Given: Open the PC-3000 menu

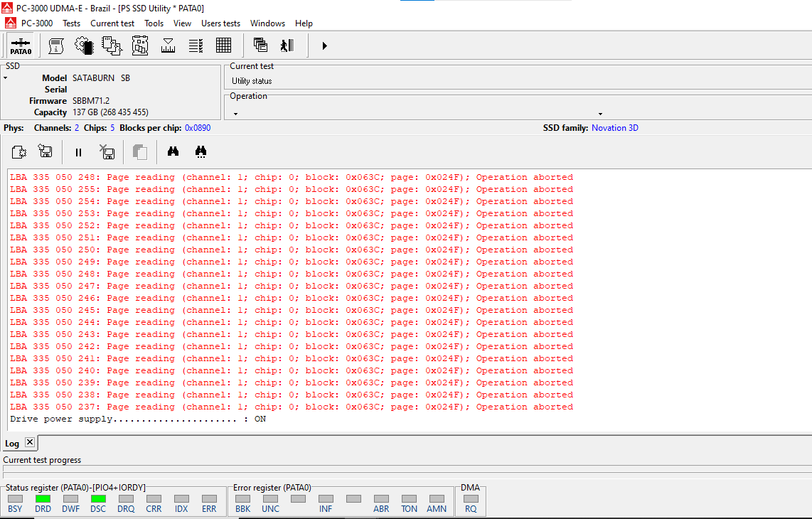Looking at the screenshot, I should point(37,23).
